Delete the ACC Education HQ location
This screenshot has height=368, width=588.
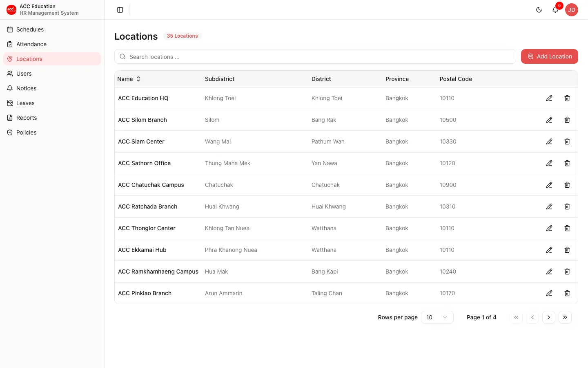coord(567,98)
